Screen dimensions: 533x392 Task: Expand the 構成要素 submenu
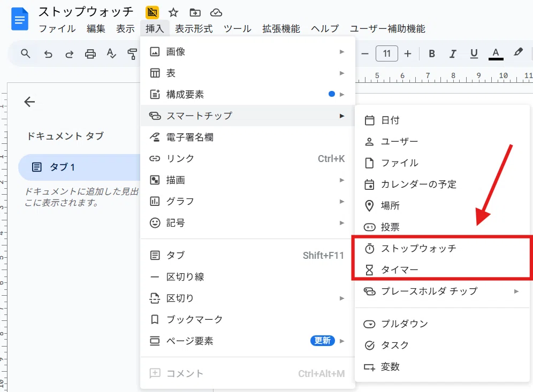[x=247, y=95]
